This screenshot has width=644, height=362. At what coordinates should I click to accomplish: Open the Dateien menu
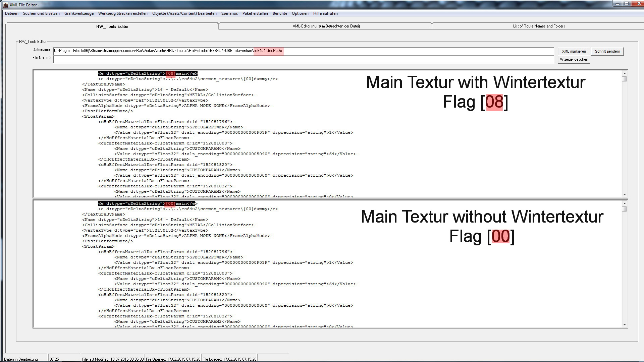[x=12, y=13]
